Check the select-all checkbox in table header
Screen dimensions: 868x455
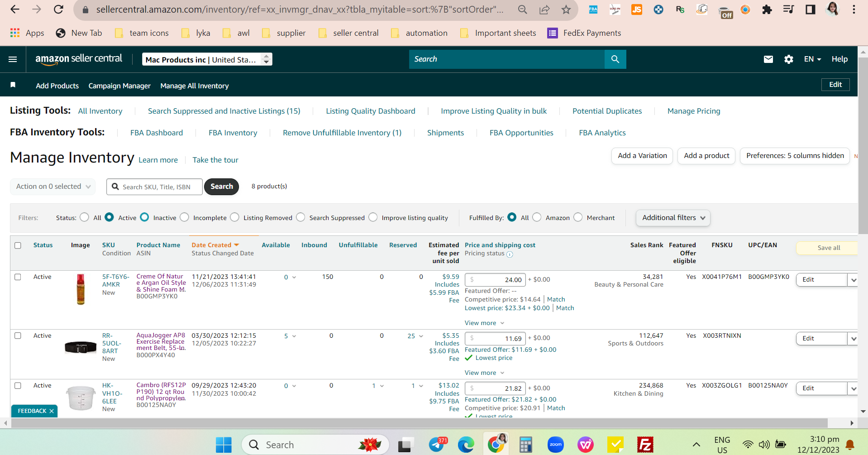[18, 245]
